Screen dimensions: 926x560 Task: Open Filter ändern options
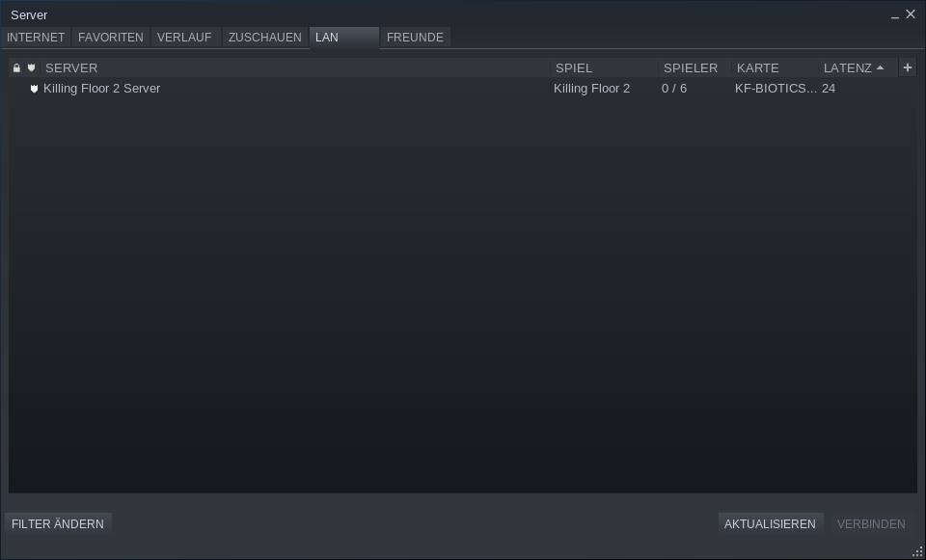[x=58, y=524]
